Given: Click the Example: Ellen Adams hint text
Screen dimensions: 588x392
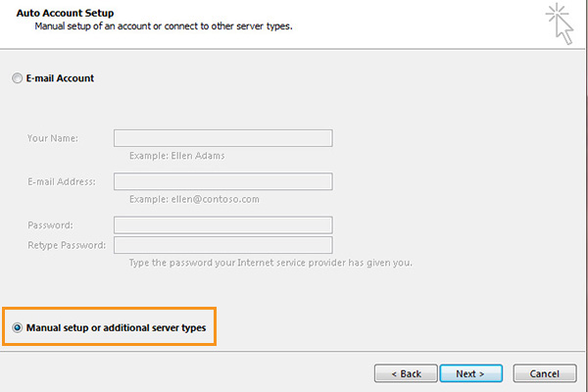Looking at the screenshot, I should tap(177, 156).
